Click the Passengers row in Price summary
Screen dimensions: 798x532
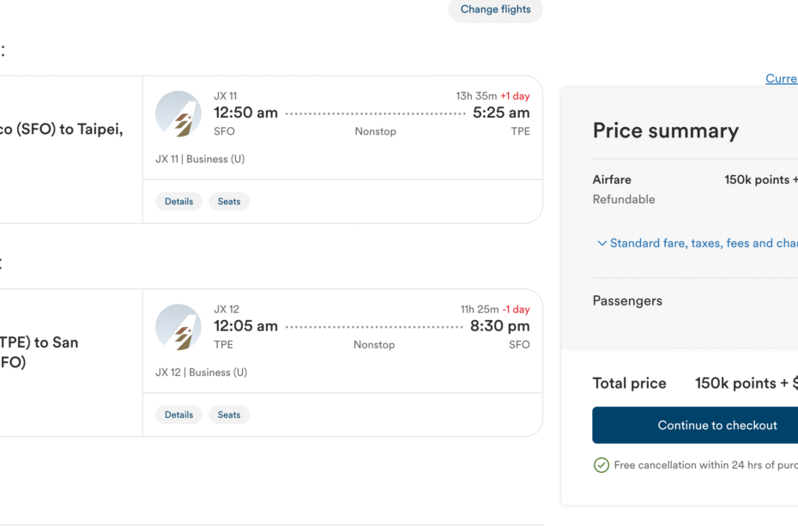click(x=695, y=301)
